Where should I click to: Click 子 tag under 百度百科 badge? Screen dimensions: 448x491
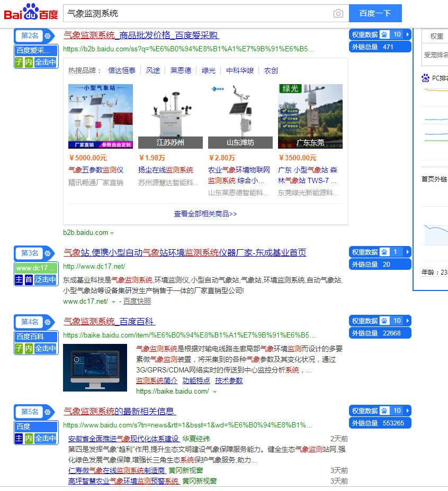(x=19, y=348)
